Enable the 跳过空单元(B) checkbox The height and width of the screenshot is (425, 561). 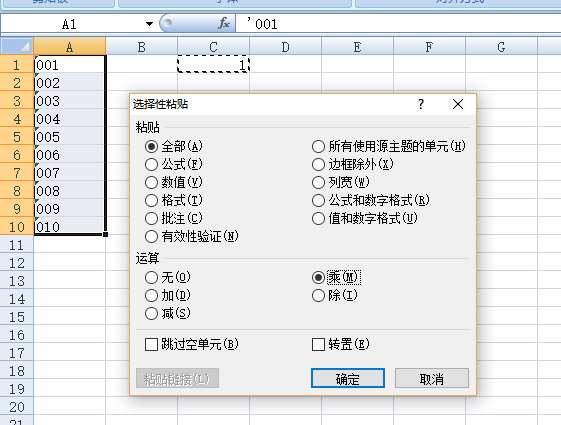[x=192, y=345]
